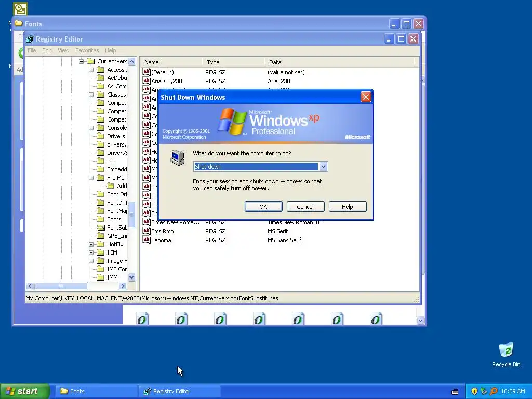Select the open FontSubstitutes folder icon

point(100,228)
